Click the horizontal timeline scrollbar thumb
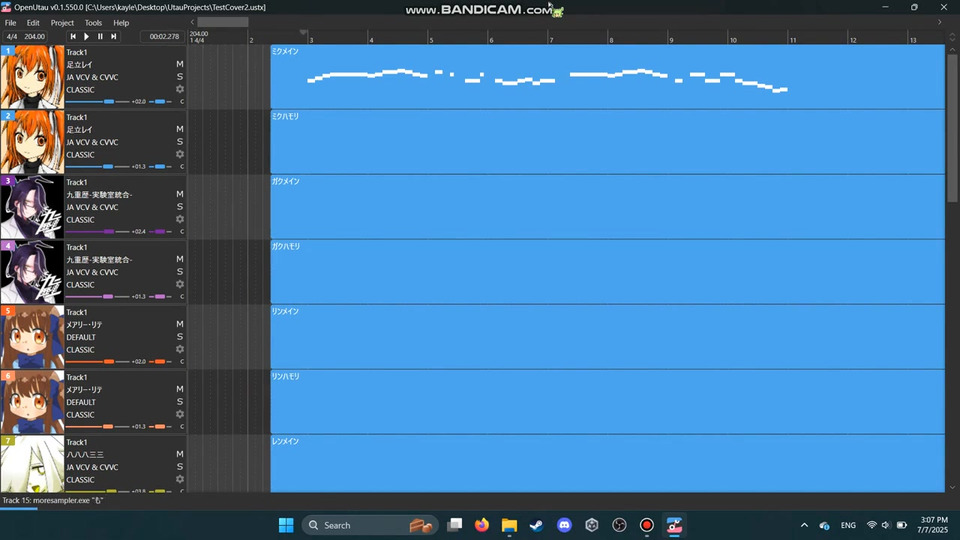This screenshot has width=960, height=540. [x=223, y=22]
